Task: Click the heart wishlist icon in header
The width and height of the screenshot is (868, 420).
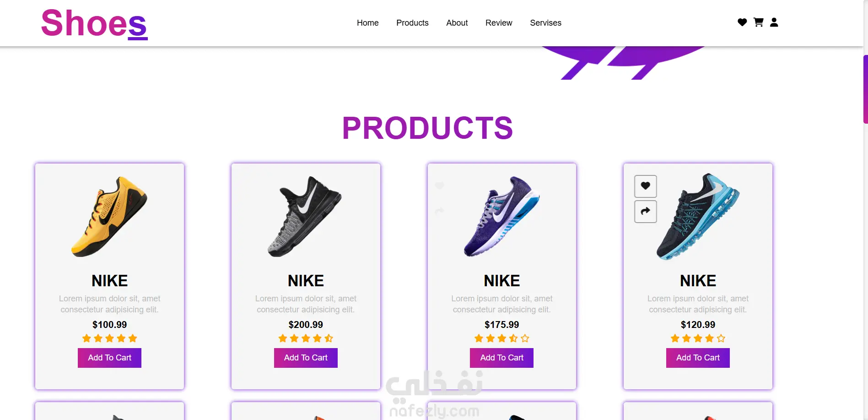Action: click(x=742, y=22)
